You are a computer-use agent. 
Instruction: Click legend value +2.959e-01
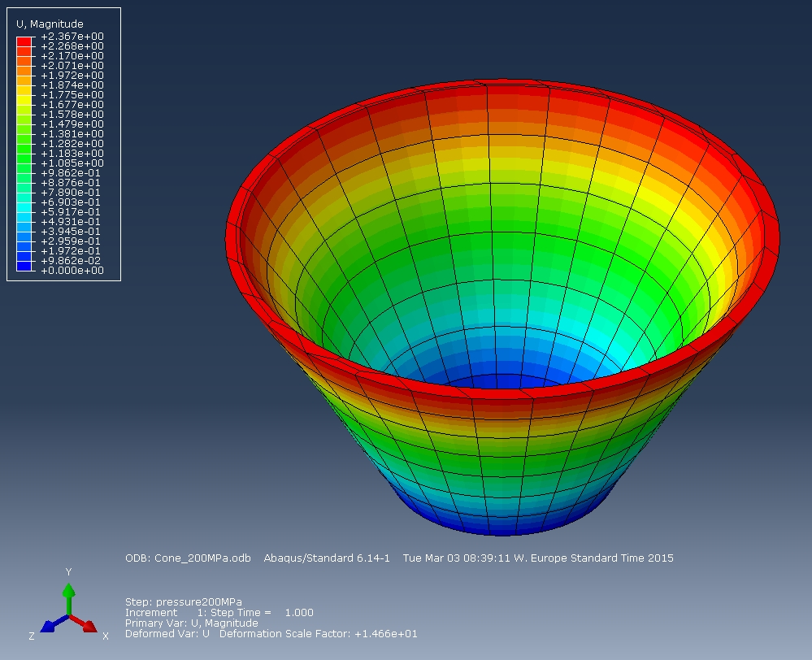(x=71, y=241)
